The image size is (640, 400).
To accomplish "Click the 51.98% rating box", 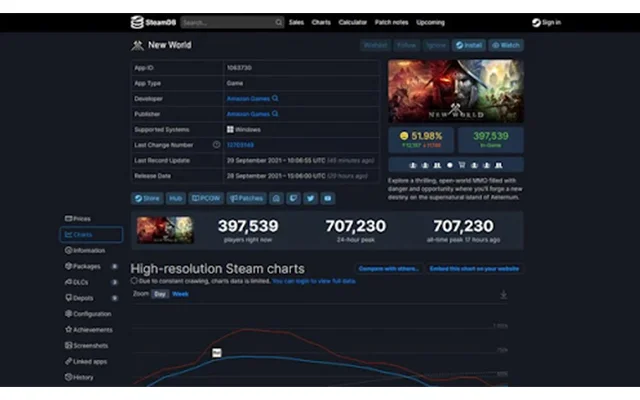I will (x=421, y=139).
